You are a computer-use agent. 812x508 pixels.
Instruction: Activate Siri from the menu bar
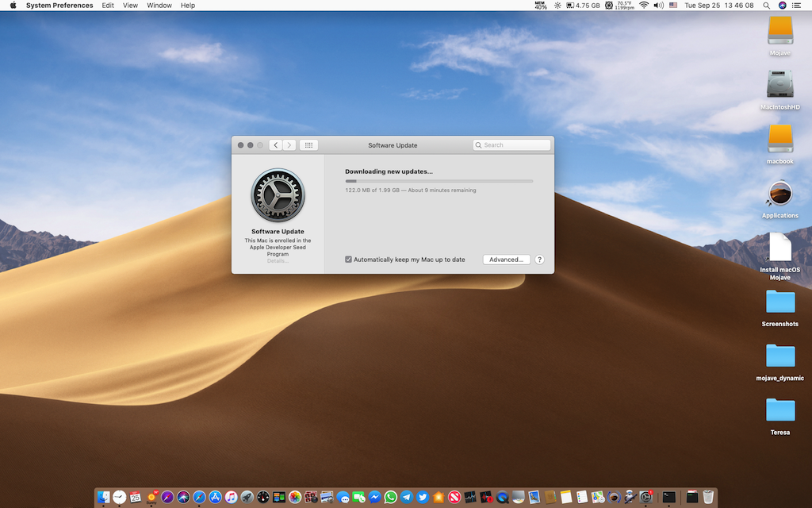tap(783, 6)
